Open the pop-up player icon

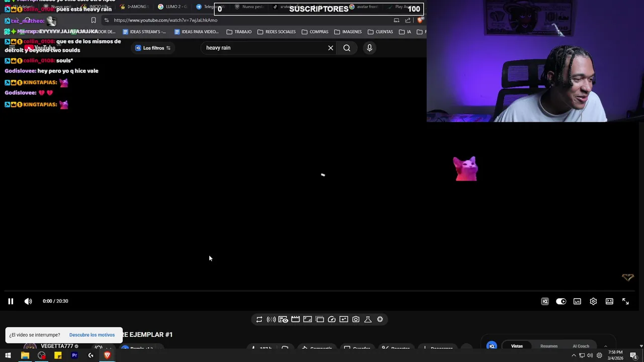tap(319, 319)
